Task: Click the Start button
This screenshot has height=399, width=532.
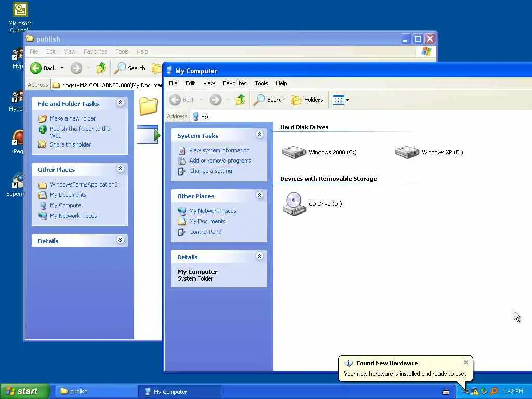Action: tap(24, 391)
